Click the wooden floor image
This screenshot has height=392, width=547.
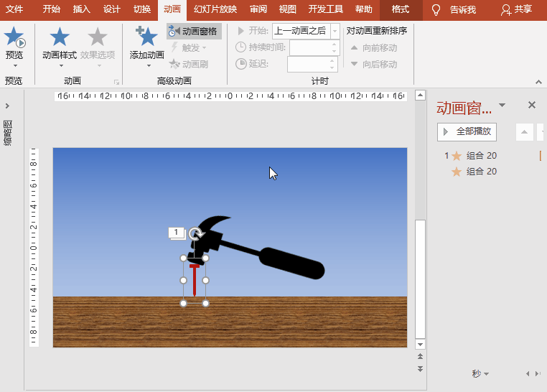coord(230,322)
